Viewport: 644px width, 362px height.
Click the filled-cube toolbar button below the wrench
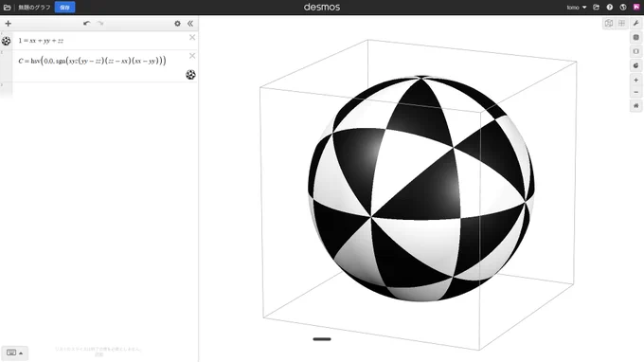636,37
